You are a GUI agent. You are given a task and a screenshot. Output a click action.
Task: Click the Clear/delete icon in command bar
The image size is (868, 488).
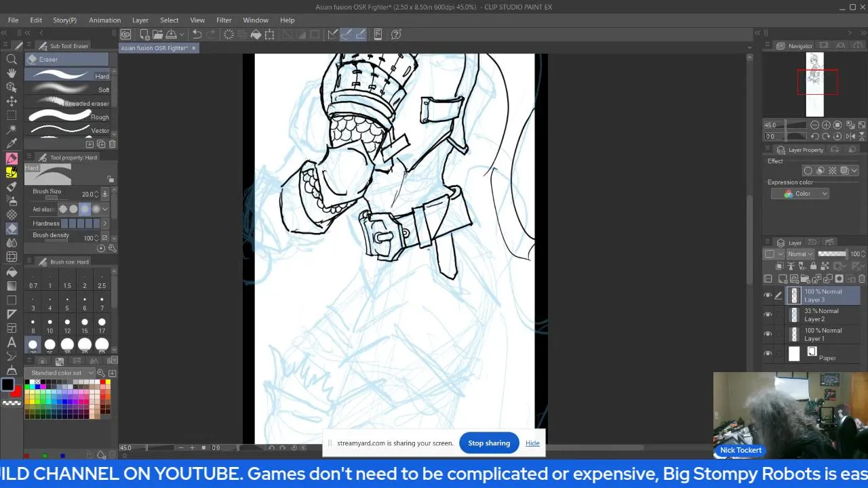coord(229,34)
